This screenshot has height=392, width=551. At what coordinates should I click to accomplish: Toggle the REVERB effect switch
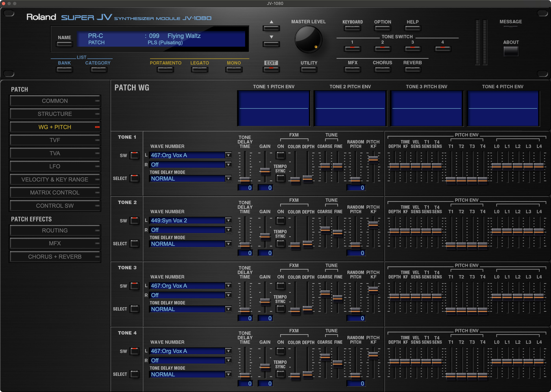coord(412,70)
